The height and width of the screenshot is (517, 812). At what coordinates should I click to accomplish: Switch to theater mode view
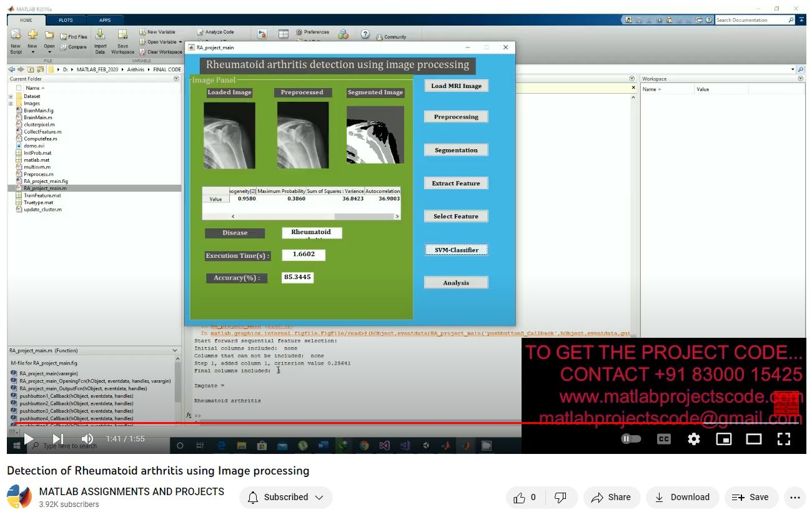pyautogui.click(x=753, y=439)
